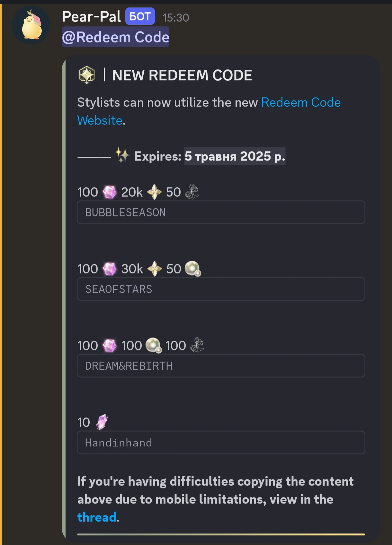Open the Pear-Pal duck avatar
Image resolution: width=392 pixels, height=545 pixels.
coord(31,25)
